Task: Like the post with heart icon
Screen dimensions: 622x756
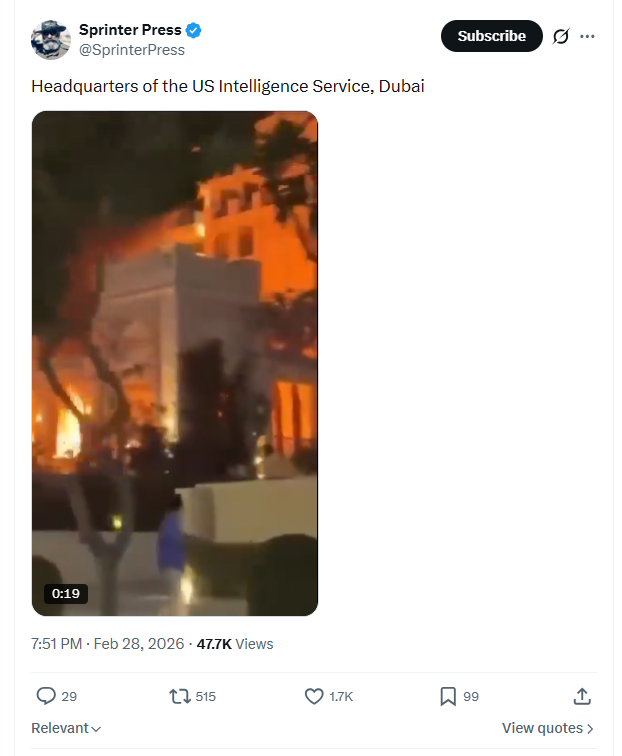Action: point(314,696)
